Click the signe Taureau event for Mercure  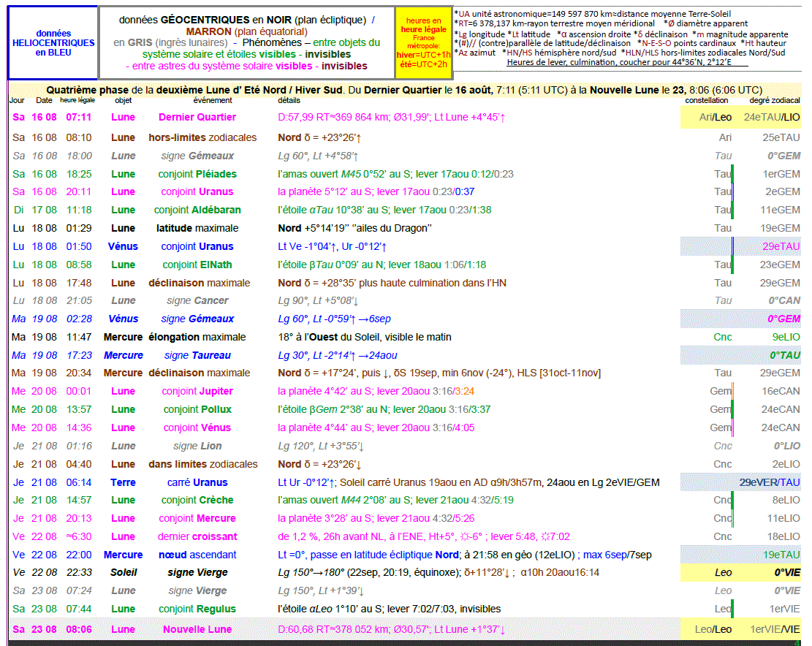click(x=197, y=355)
